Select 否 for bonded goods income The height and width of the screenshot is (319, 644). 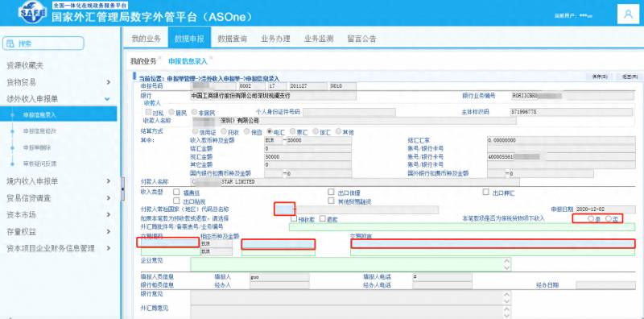point(609,218)
